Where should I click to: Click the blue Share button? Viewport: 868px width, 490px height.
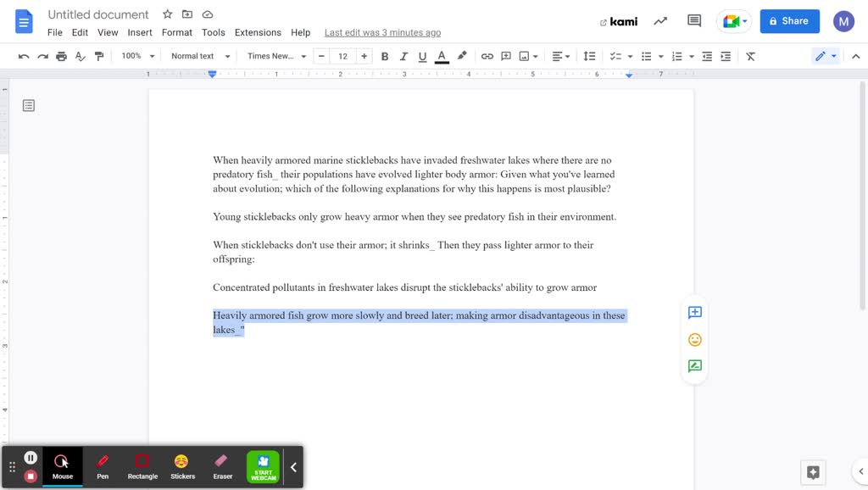pos(789,21)
